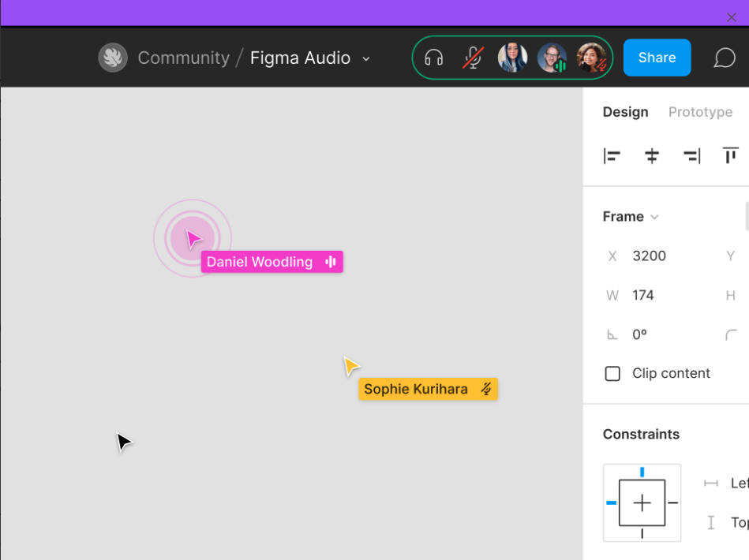Select the muted participant avatar with curly hair
The width and height of the screenshot is (749, 560).
pyautogui.click(x=591, y=58)
